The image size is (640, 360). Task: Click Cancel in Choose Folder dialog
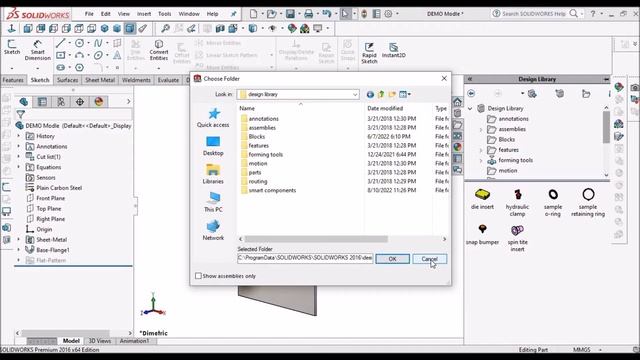tap(429, 259)
